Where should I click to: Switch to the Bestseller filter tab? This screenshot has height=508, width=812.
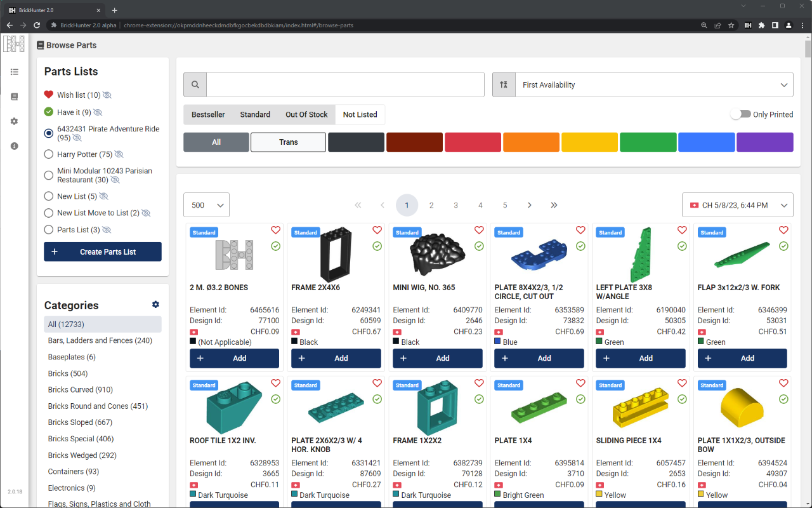click(208, 114)
